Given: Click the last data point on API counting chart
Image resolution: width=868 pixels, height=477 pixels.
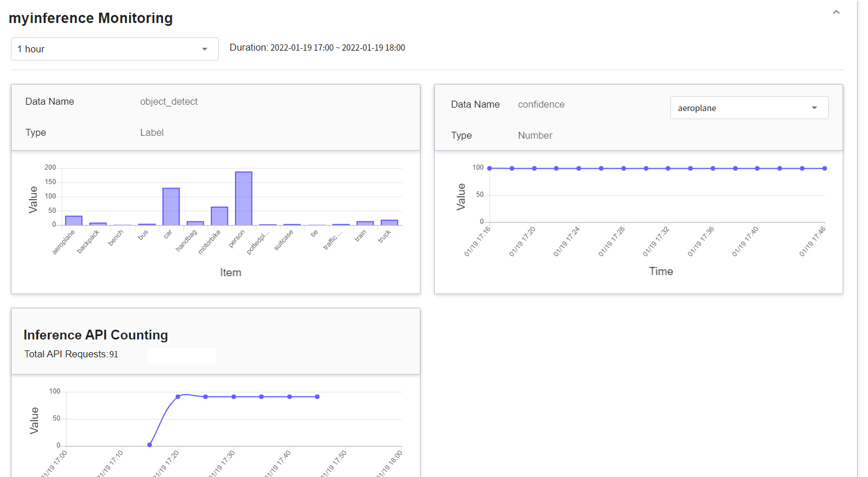Looking at the screenshot, I should point(317,396).
